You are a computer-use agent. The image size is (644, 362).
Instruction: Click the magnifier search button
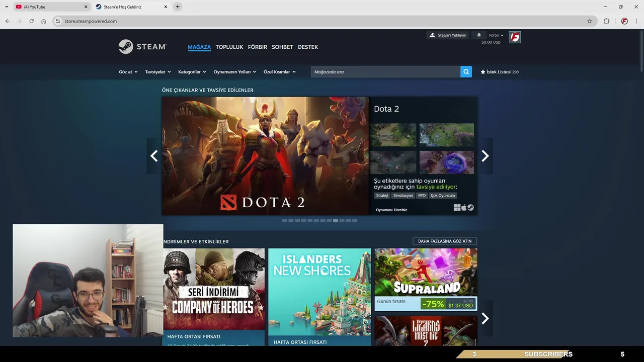click(466, 72)
